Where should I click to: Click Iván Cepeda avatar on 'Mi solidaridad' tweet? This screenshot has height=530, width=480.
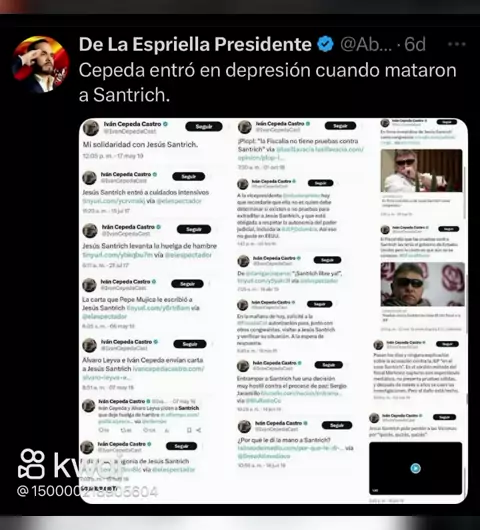coord(91,128)
